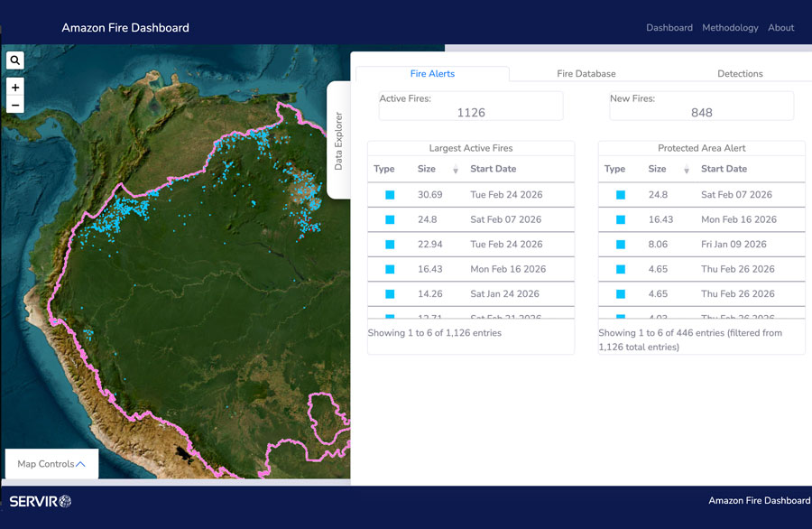This screenshot has width=812, height=529.
Task: Open the map search tool
Action: (x=14, y=60)
